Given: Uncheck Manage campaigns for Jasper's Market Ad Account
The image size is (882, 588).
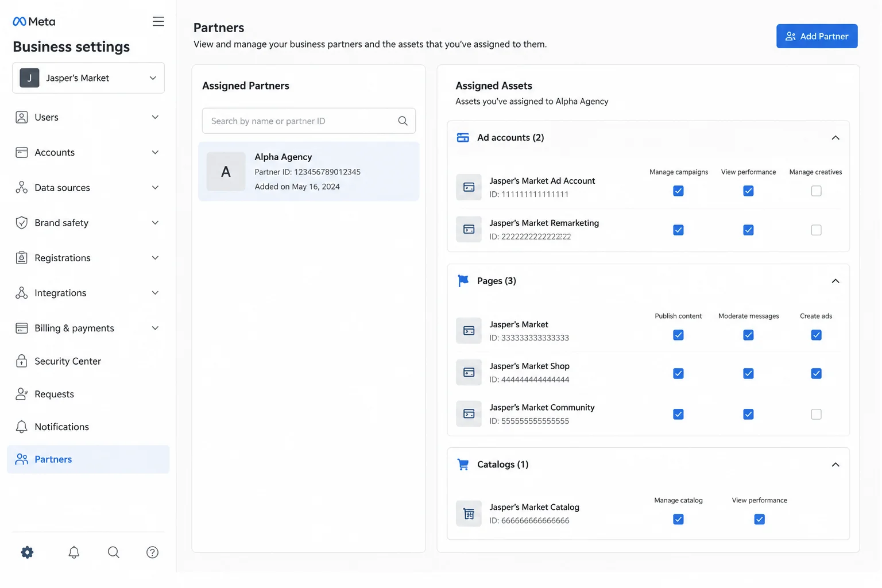Looking at the screenshot, I should [x=678, y=191].
